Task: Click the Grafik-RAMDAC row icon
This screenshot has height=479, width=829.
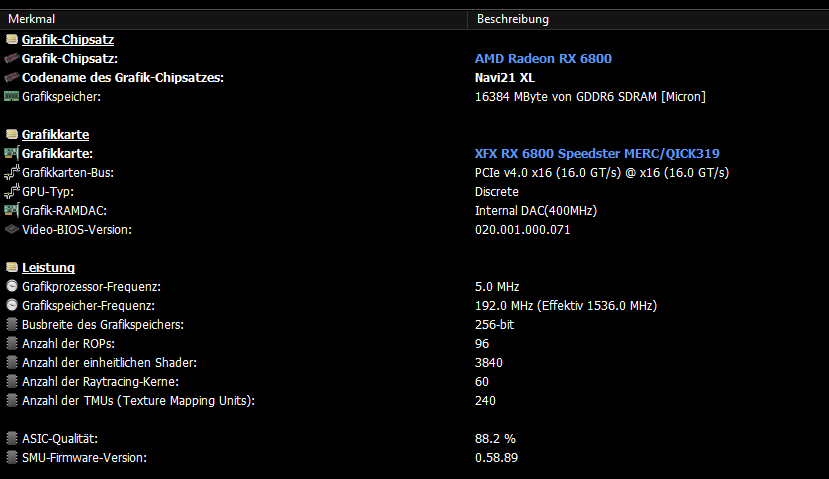Action: 12,211
